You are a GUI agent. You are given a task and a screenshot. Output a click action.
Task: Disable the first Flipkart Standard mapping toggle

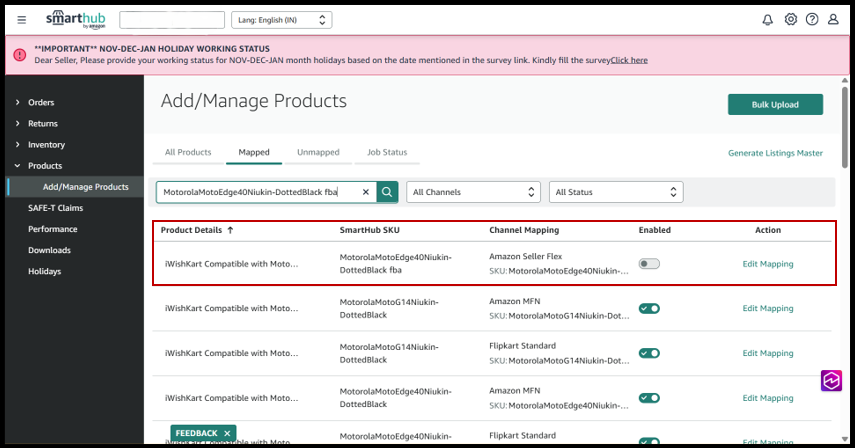pyautogui.click(x=649, y=353)
